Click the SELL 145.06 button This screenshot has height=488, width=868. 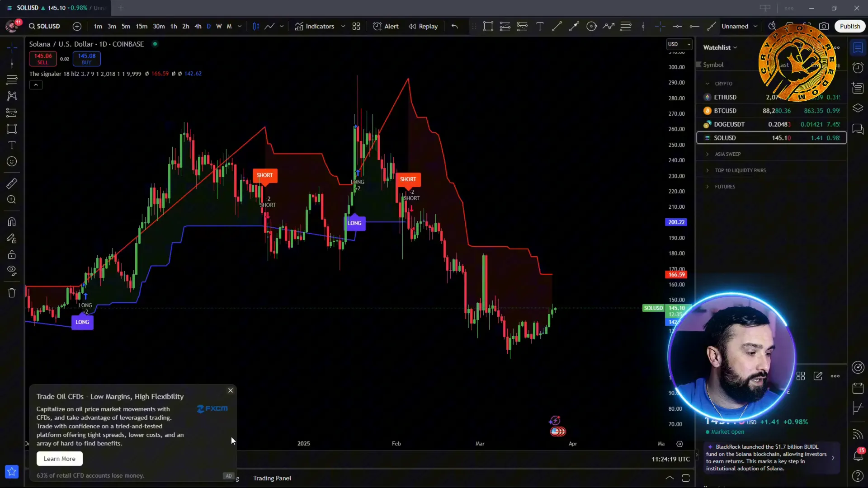click(43, 59)
